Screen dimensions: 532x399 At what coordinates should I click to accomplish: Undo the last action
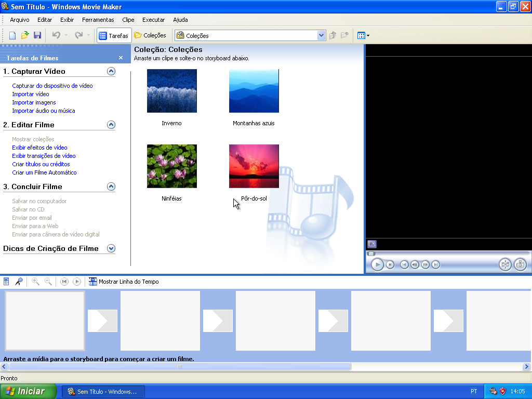56,35
